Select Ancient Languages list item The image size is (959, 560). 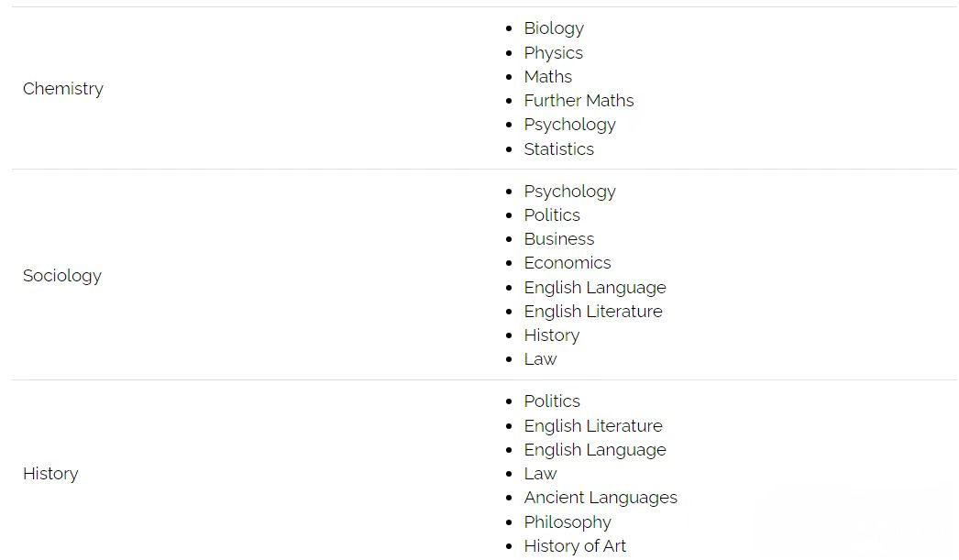tap(600, 499)
